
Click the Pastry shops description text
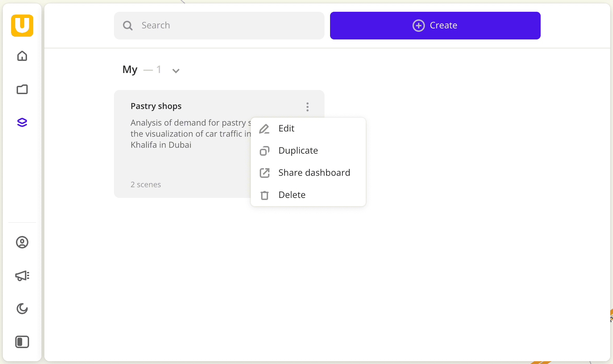pyautogui.click(x=191, y=134)
